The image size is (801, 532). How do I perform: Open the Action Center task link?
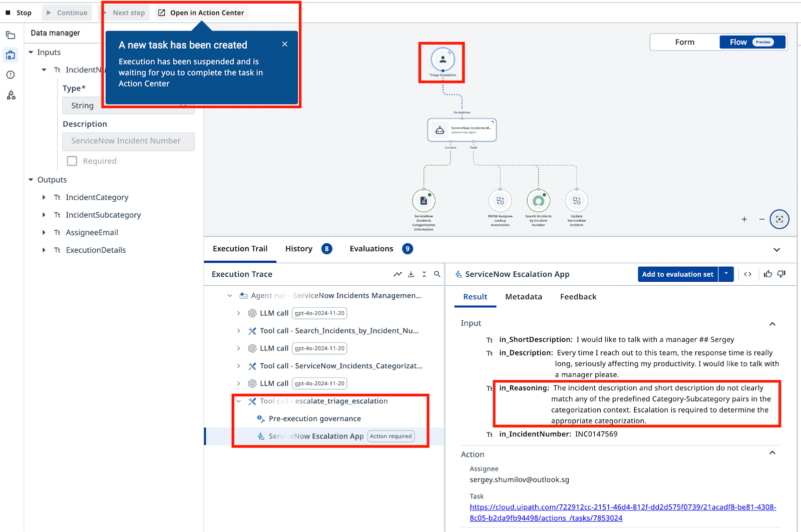[622, 512]
